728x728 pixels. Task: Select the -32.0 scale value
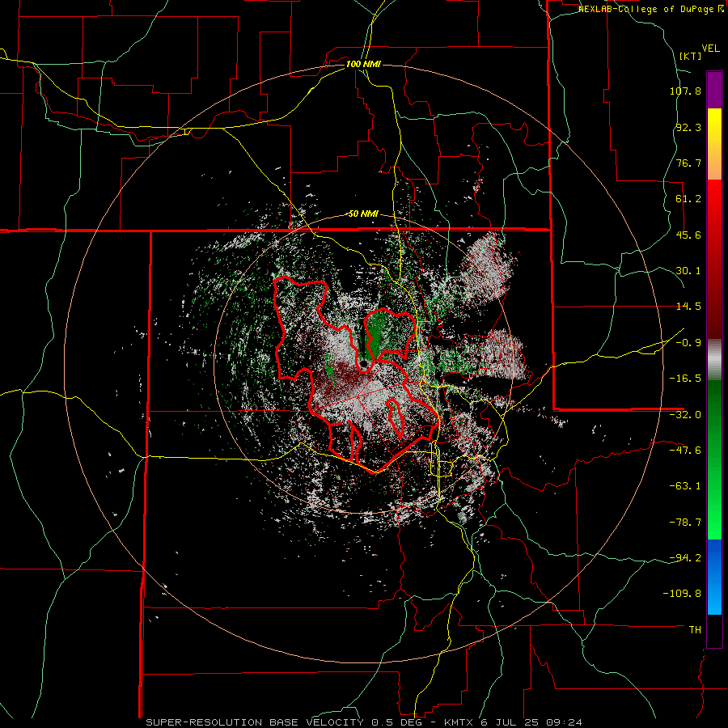[685, 415]
